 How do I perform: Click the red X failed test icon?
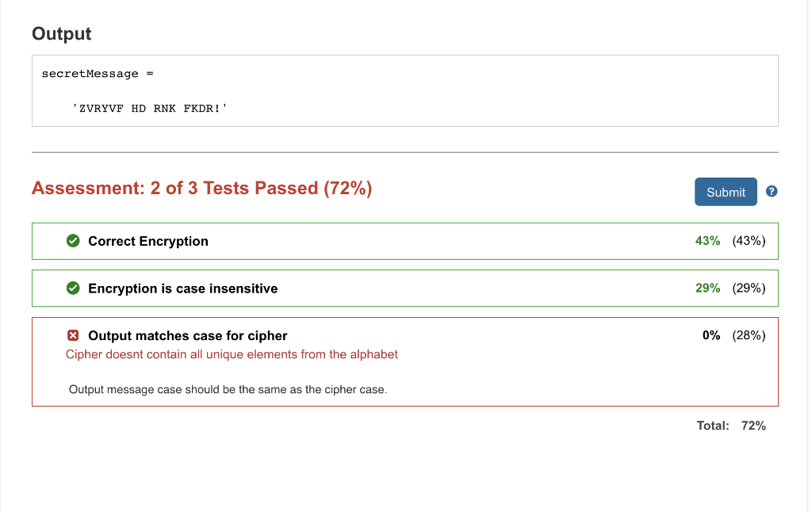(73, 335)
